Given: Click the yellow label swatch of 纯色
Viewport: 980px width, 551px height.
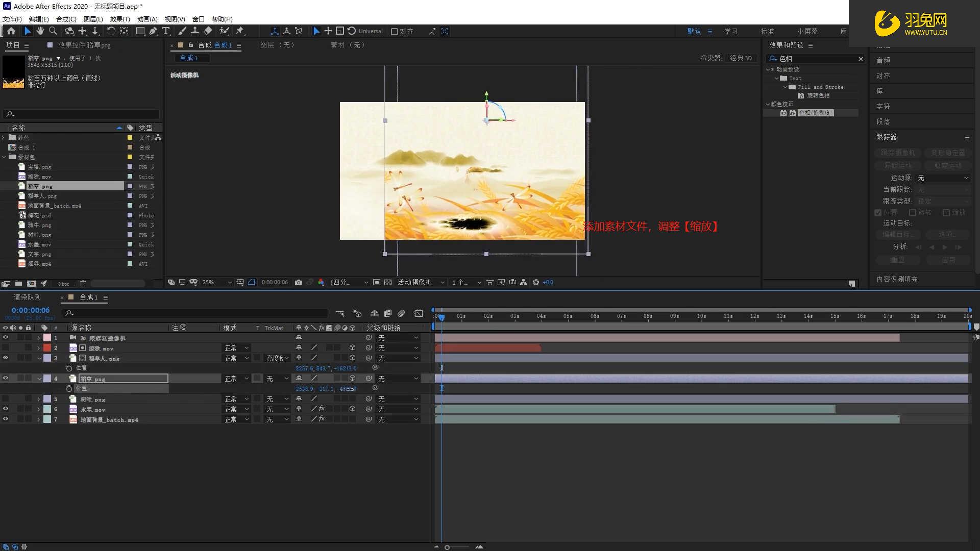Looking at the screenshot, I should [x=130, y=138].
